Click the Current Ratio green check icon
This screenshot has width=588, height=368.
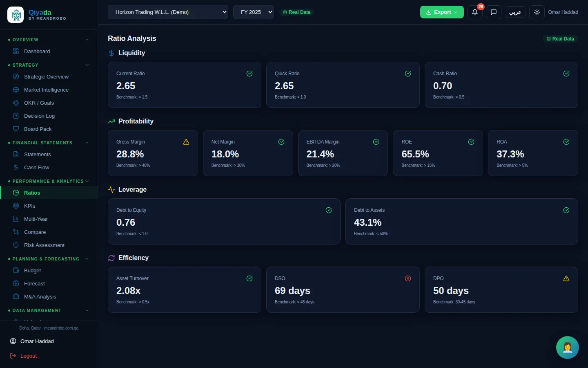[x=249, y=74]
